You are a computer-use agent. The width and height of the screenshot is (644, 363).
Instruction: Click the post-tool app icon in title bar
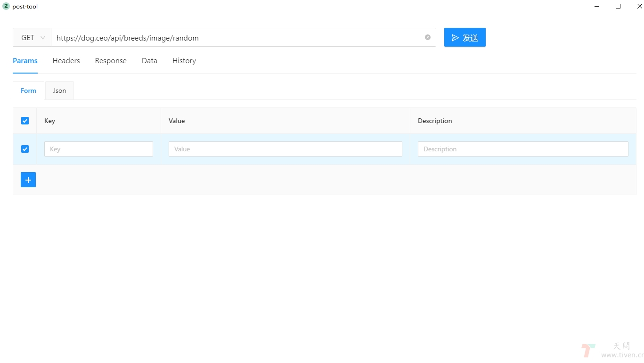pyautogui.click(x=6, y=6)
